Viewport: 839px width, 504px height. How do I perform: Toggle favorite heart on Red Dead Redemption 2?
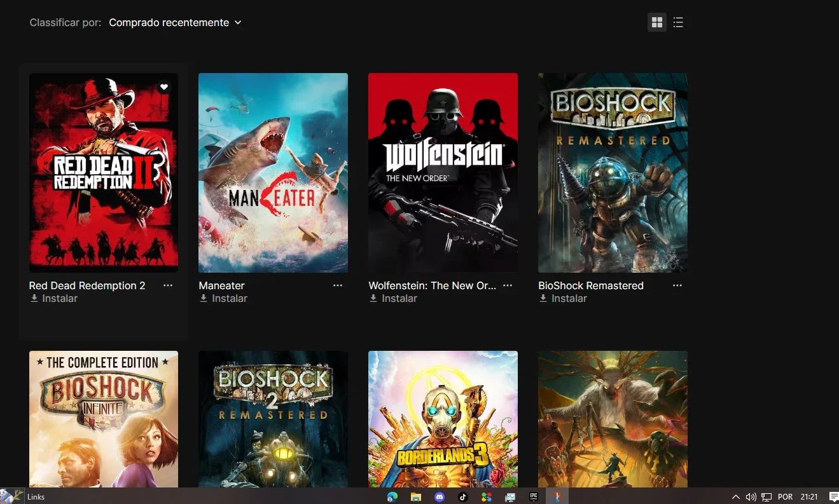tap(164, 87)
